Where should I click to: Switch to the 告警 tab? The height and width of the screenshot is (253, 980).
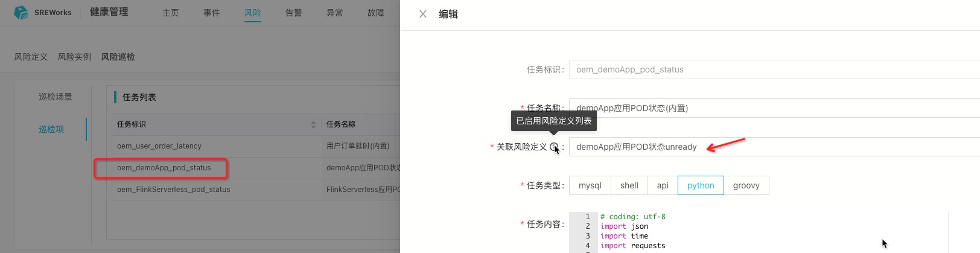pos(293,13)
